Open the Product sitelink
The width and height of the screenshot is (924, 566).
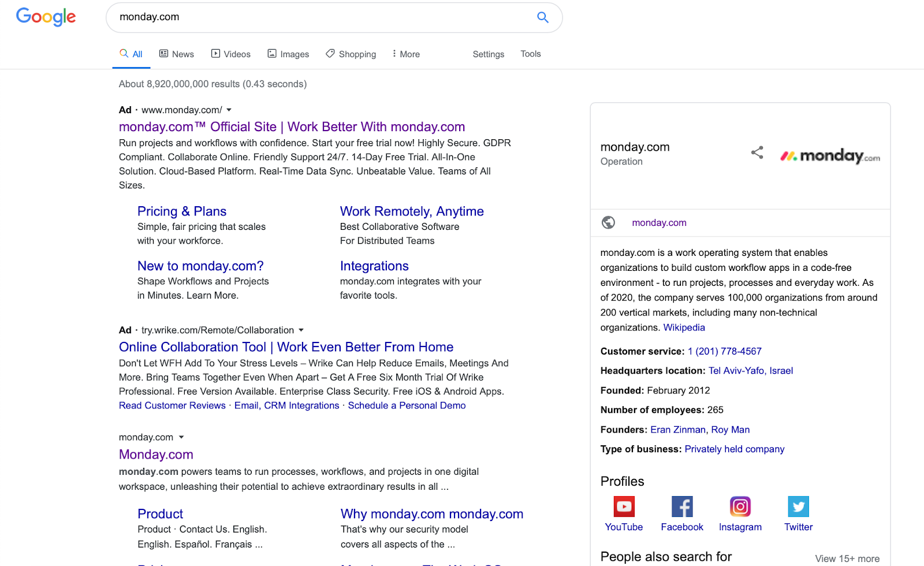160,514
